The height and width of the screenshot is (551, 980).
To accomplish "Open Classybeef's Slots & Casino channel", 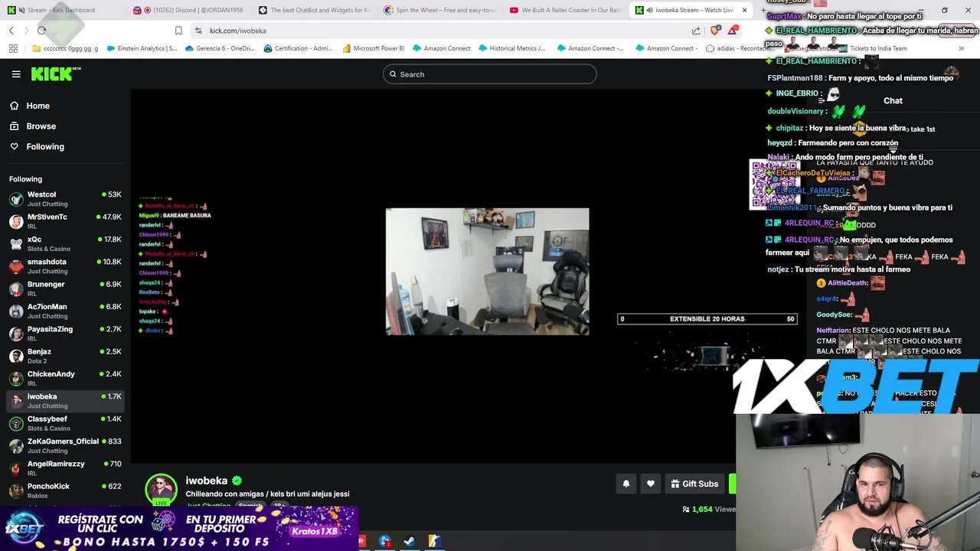I will pos(65,423).
